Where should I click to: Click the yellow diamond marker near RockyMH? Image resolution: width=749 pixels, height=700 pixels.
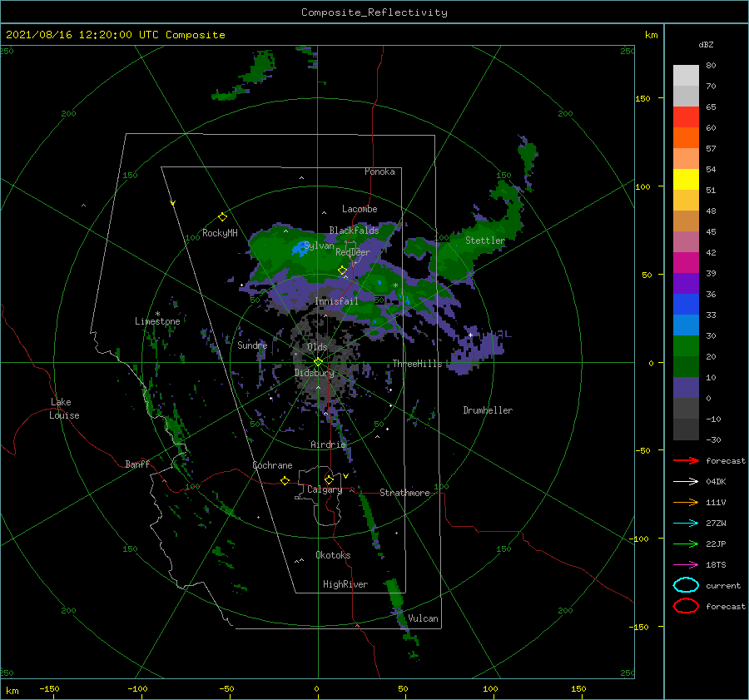pos(222,217)
